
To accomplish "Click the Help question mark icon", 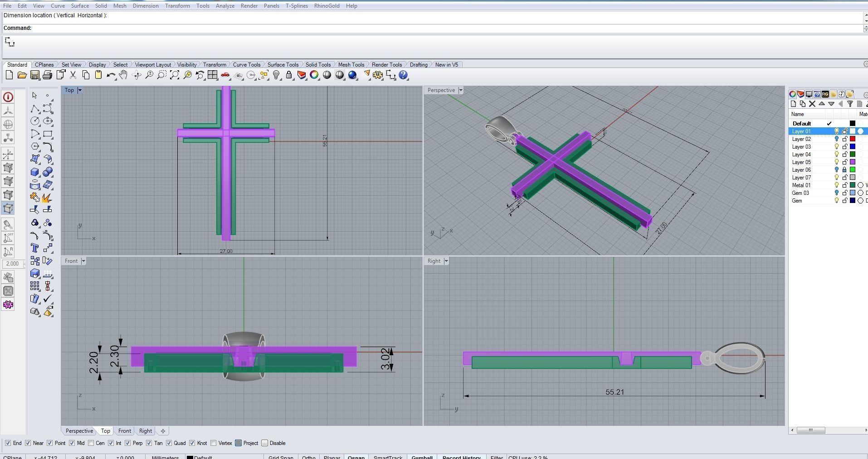I will click(403, 75).
